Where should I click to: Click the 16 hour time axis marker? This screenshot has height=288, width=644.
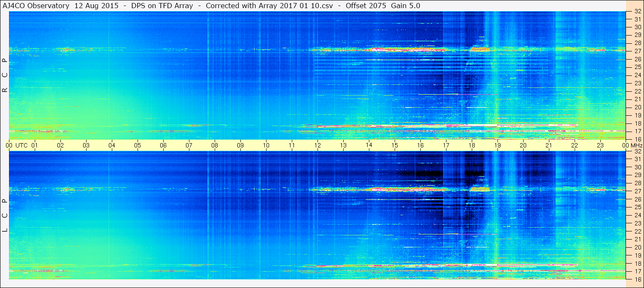pos(420,145)
